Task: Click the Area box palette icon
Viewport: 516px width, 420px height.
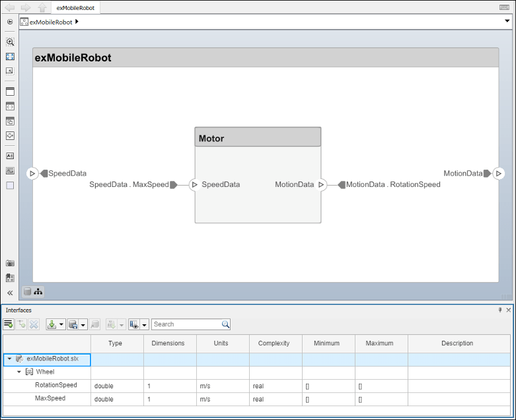Action: click(10, 186)
